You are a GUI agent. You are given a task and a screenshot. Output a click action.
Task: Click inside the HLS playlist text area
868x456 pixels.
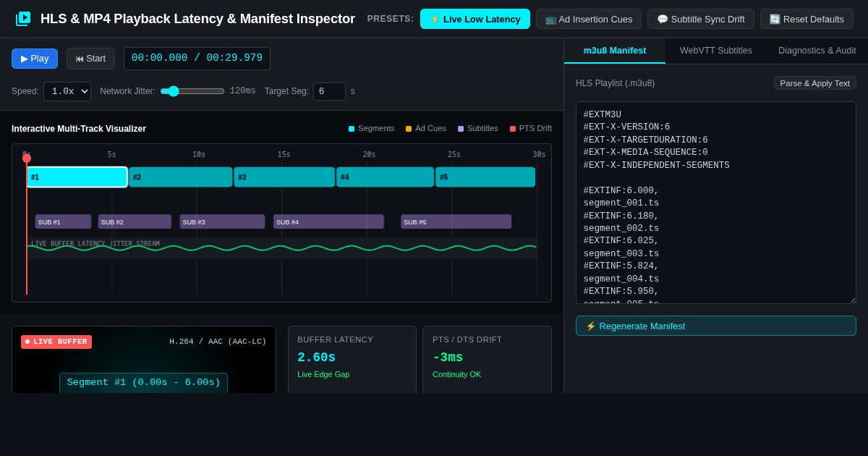[x=716, y=203]
